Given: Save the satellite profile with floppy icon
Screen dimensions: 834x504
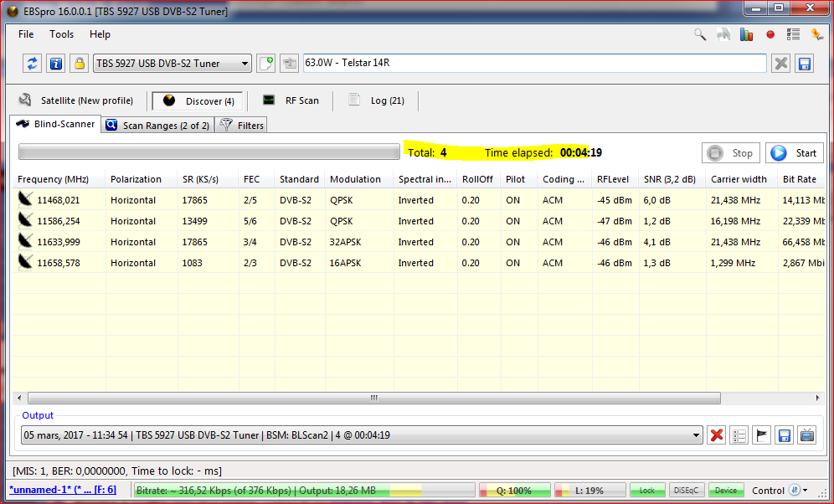Looking at the screenshot, I should (x=804, y=64).
